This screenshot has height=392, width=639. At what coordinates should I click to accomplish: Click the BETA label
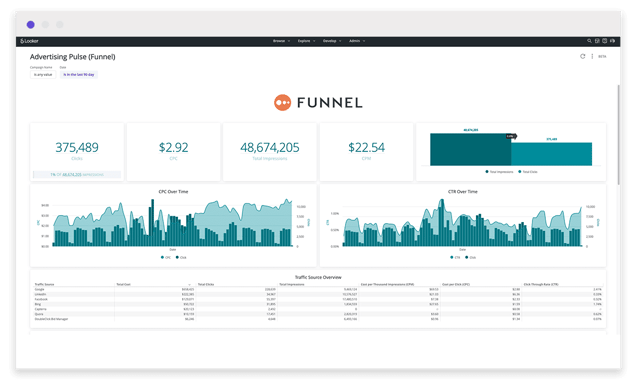(602, 57)
